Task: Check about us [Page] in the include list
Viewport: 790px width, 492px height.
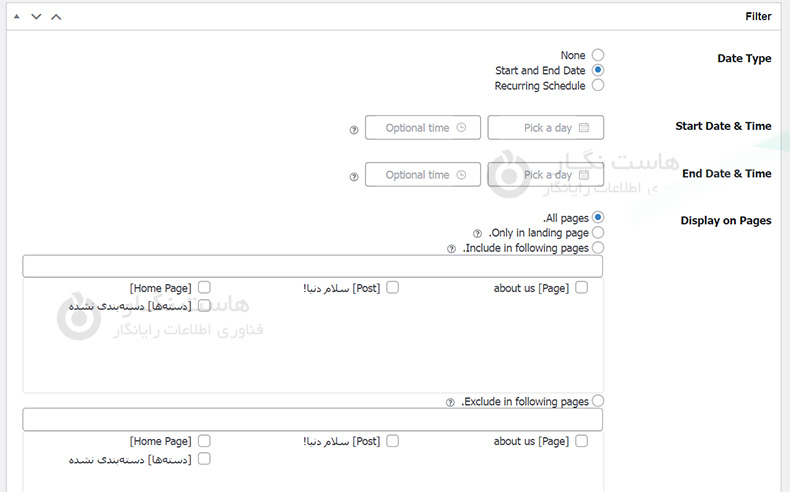Action: click(582, 288)
